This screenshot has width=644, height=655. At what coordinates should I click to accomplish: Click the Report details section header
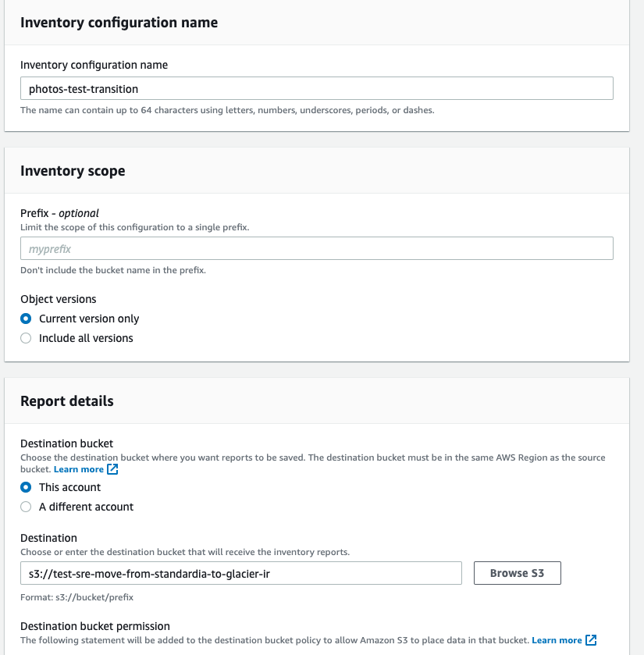(66, 400)
